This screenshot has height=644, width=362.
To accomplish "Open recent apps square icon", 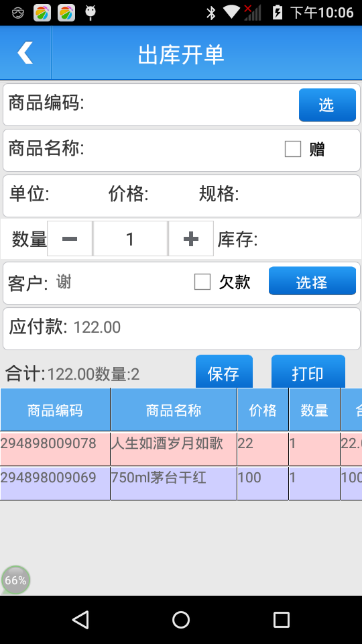I will (281, 619).
